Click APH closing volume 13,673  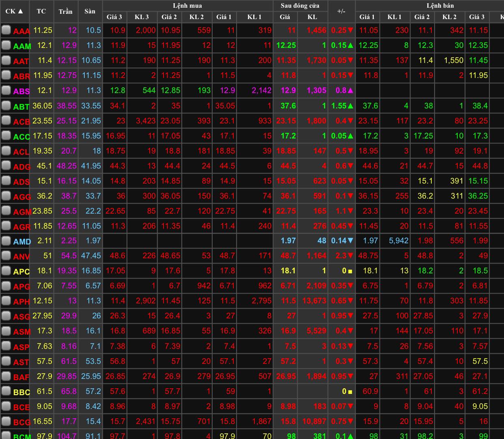point(314,301)
